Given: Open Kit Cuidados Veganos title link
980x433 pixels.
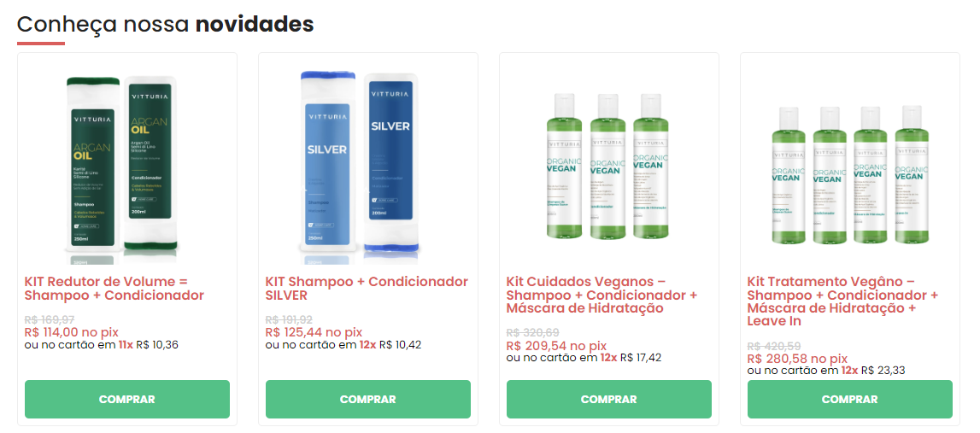Looking at the screenshot, I should tap(601, 295).
